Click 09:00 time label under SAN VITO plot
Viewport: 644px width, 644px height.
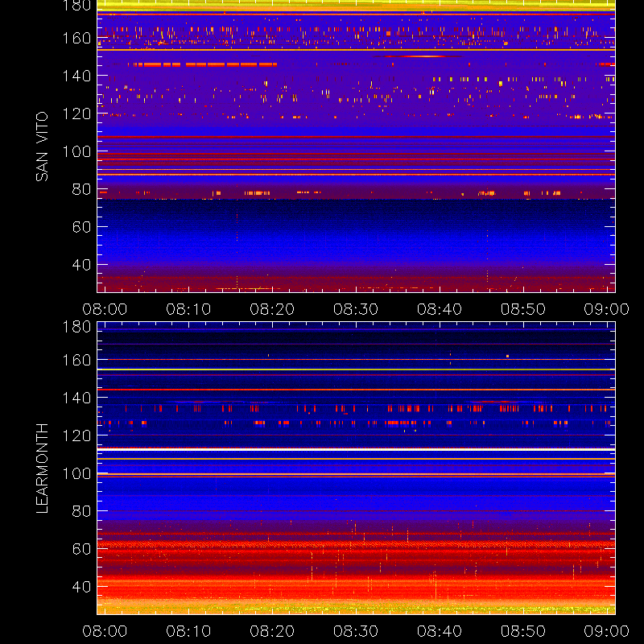607,309
